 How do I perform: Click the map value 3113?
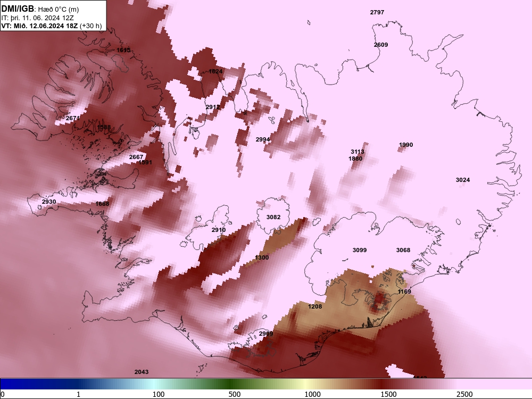click(x=358, y=152)
